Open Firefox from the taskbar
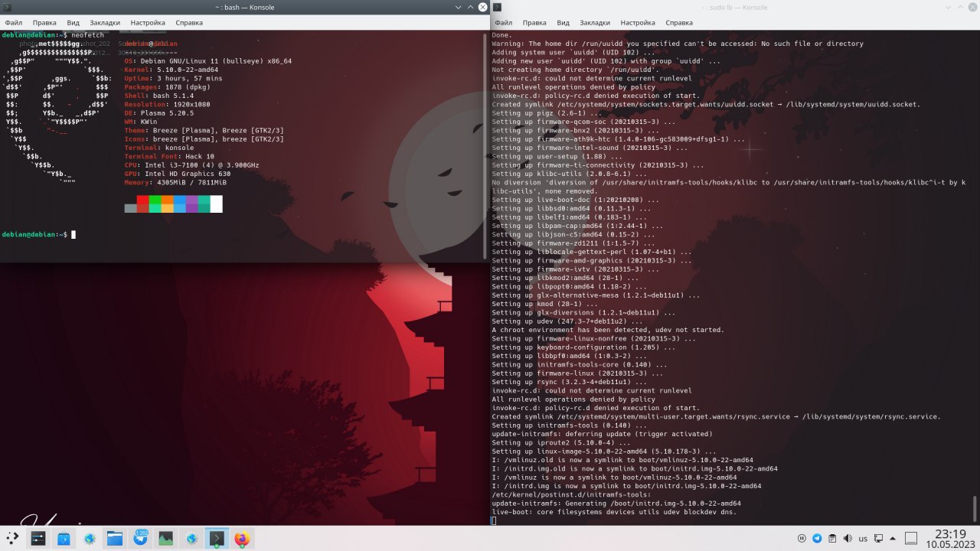The height and width of the screenshot is (551, 980). coord(242,539)
